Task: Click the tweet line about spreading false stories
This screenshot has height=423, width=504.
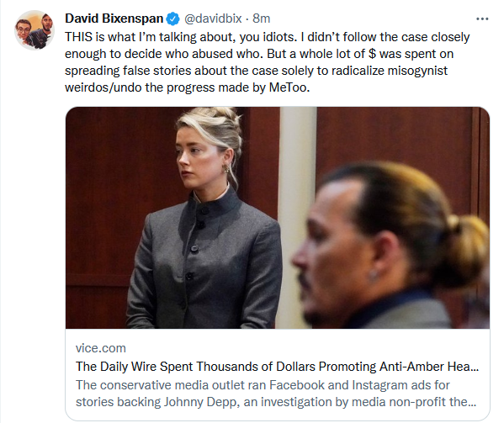Action: click(x=256, y=71)
